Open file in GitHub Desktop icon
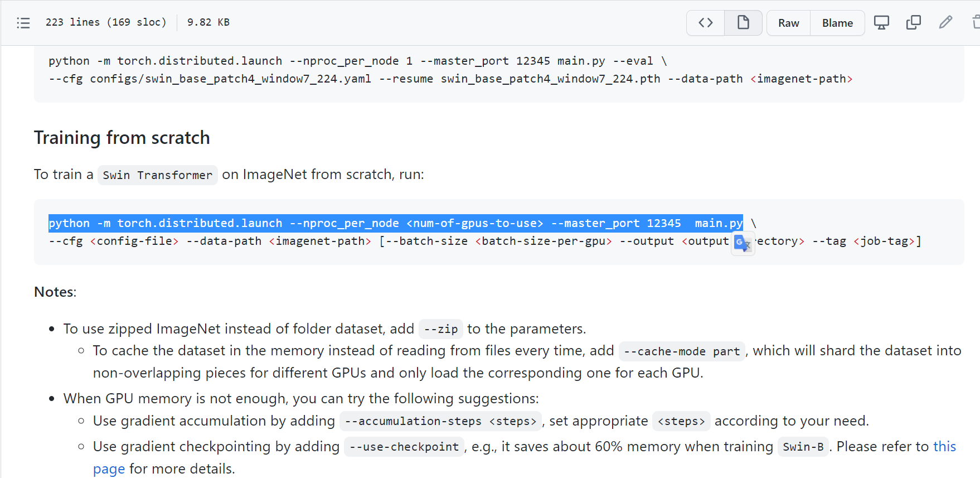 pyautogui.click(x=881, y=23)
